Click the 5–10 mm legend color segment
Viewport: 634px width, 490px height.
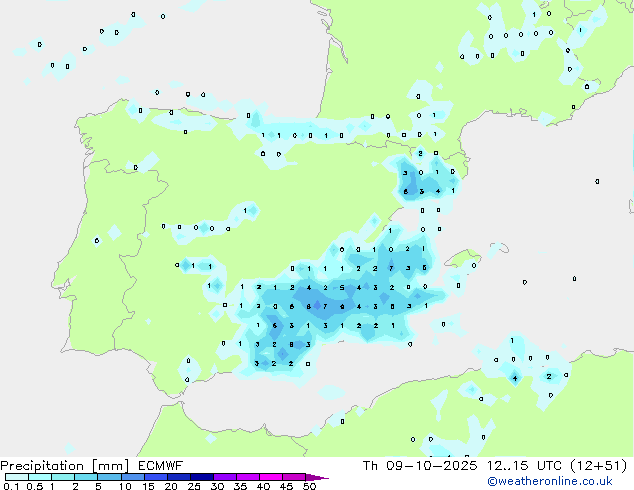(109, 477)
